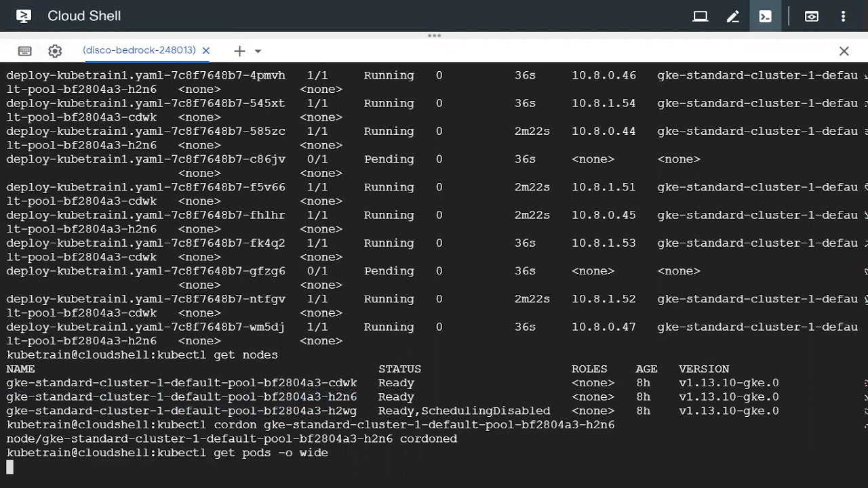Close the disco-bedrock-248013 tab
Image resolution: width=868 pixels, height=488 pixels.
pyautogui.click(x=206, y=51)
